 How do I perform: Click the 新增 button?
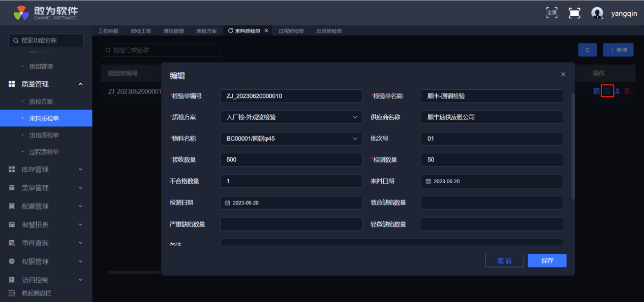tap(618, 50)
